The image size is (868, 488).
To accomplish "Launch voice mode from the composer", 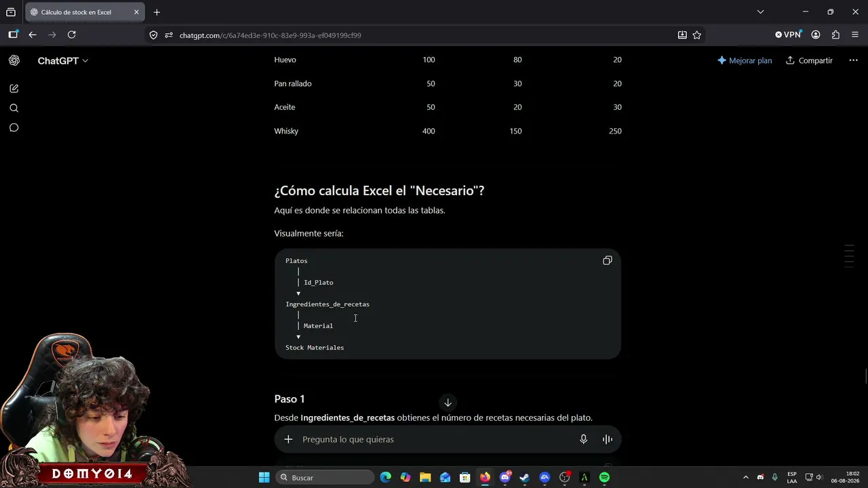I will point(608,439).
